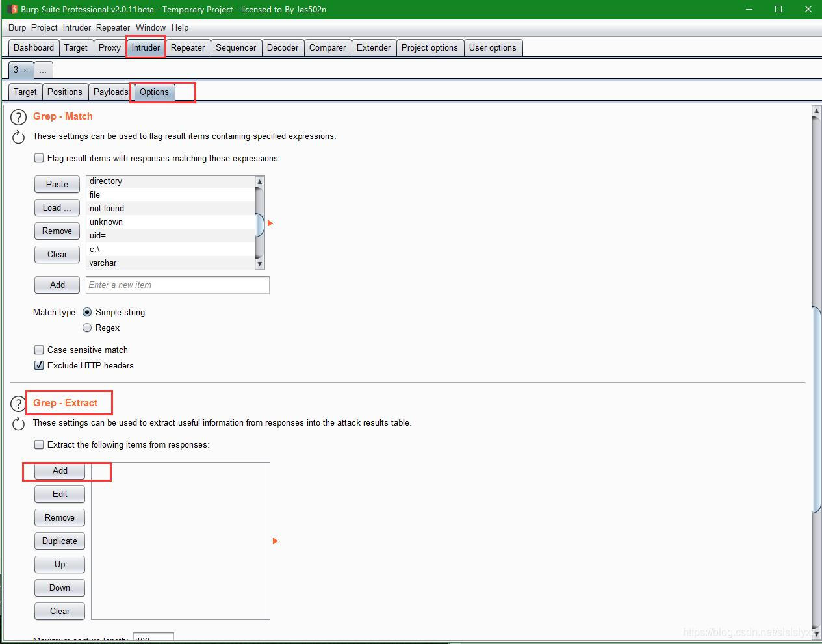Switch to Sequencer tab
This screenshot has width=822, height=644.
tap(236, 47)
